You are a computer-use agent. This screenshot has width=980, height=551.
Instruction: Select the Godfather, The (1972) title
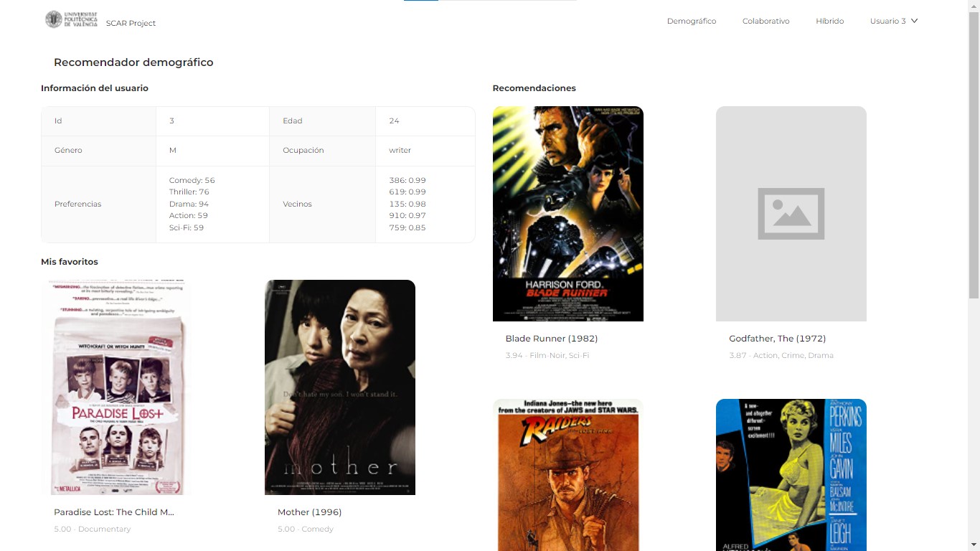click(x=777, y=339)
